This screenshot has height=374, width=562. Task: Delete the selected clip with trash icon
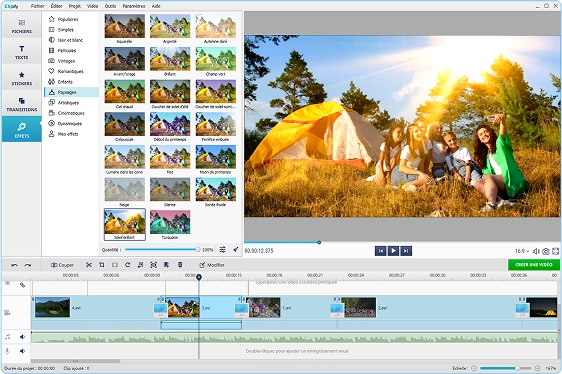coord(180,265)
